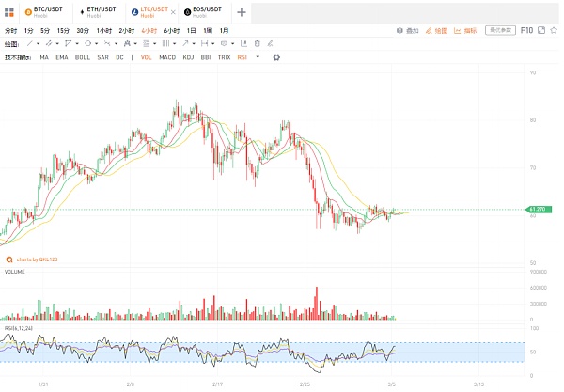Open the F10 info button
Image resolution: width=564 pixels, height=392 pixels.
pyautogui.click(x=526, y=30)
